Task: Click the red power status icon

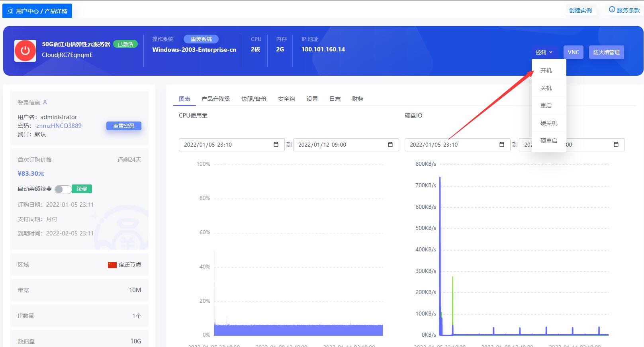Action: (x=25, y=51)
